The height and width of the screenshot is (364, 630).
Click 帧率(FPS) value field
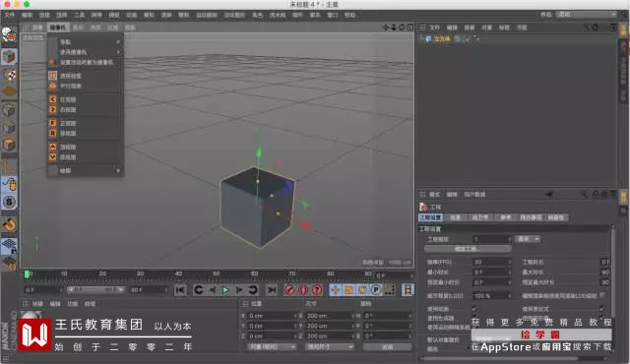(492, 262)
